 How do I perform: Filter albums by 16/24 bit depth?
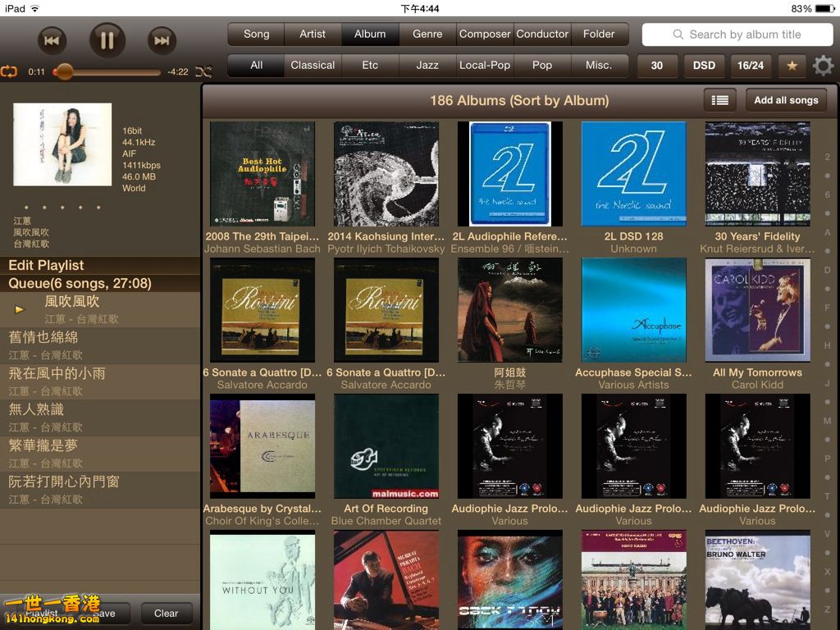tap(750, 66)
